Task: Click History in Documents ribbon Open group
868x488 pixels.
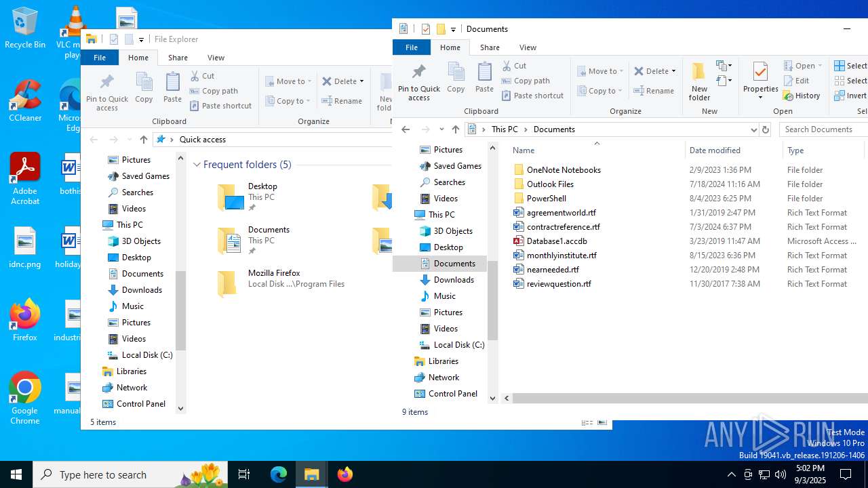Action: click(x=802, y=96)
